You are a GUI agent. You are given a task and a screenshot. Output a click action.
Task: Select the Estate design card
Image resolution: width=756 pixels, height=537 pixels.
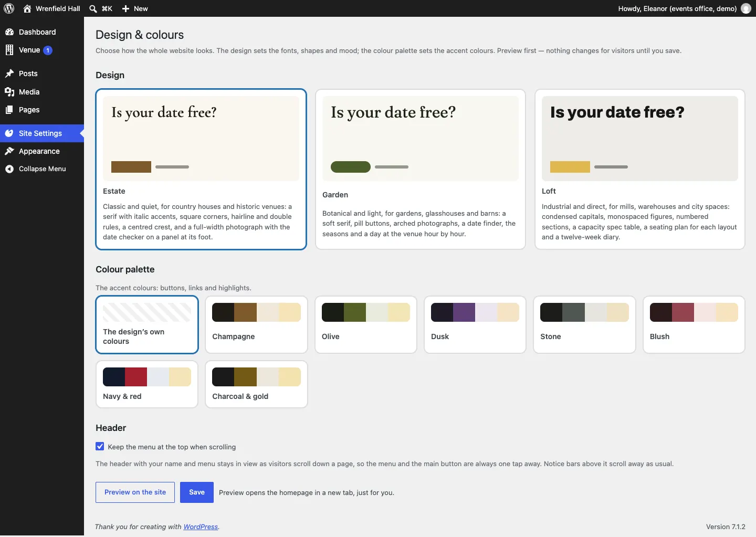click(x=201, y=169)
